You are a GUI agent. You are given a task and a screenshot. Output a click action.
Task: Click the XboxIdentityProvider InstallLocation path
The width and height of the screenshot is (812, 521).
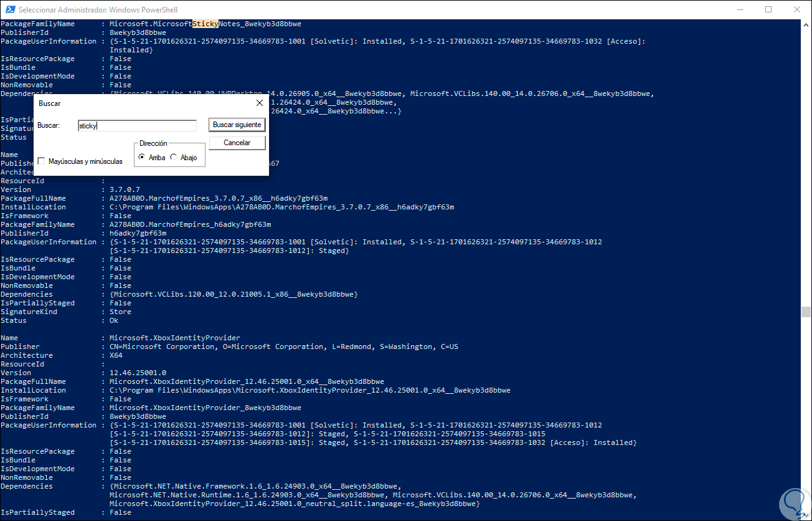(x=310, y=390)
